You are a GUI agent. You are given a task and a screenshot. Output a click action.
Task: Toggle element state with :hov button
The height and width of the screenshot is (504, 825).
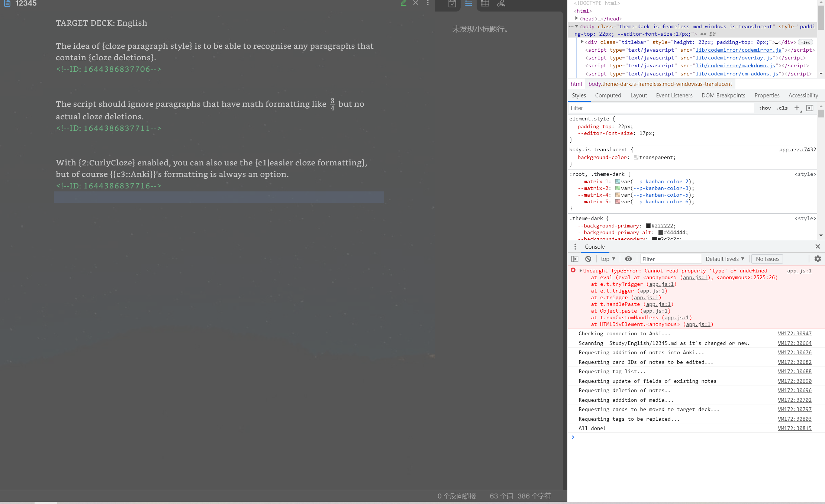(x=765, y=108)
